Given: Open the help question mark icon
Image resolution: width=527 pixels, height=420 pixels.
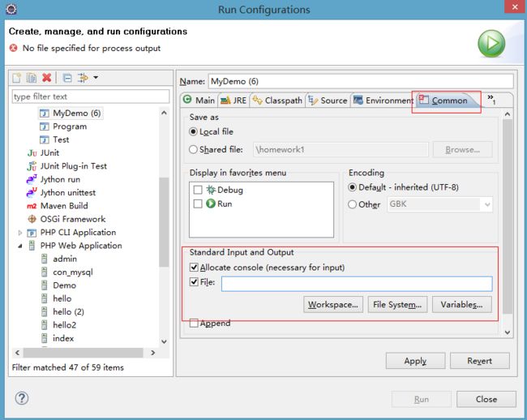Looking at the screenshot, I should click(22, 398).
